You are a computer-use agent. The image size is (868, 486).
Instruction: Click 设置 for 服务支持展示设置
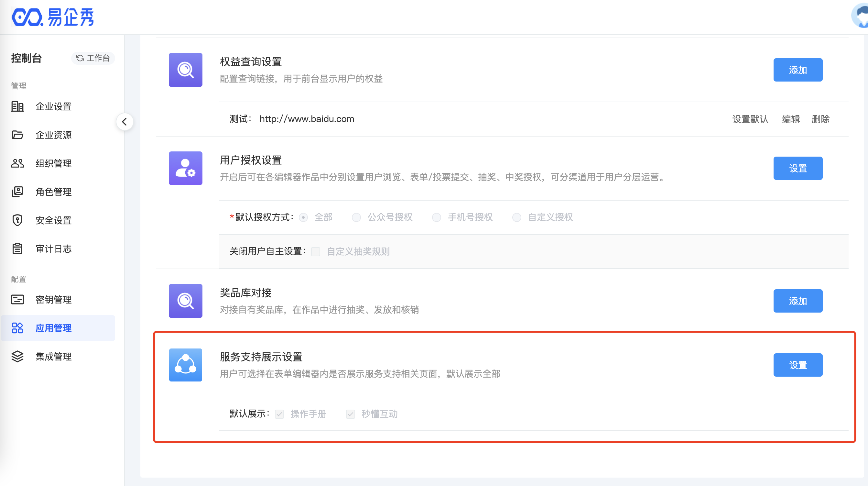tap(798, 365)
